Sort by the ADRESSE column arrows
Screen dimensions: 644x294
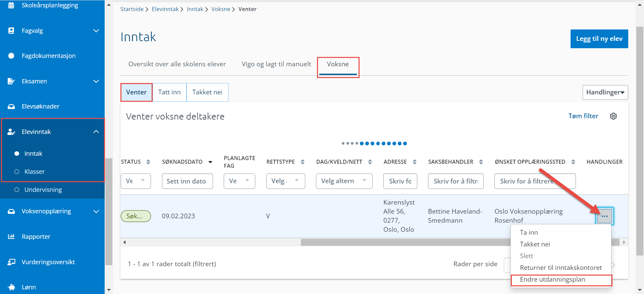click(x=415, y=162)
